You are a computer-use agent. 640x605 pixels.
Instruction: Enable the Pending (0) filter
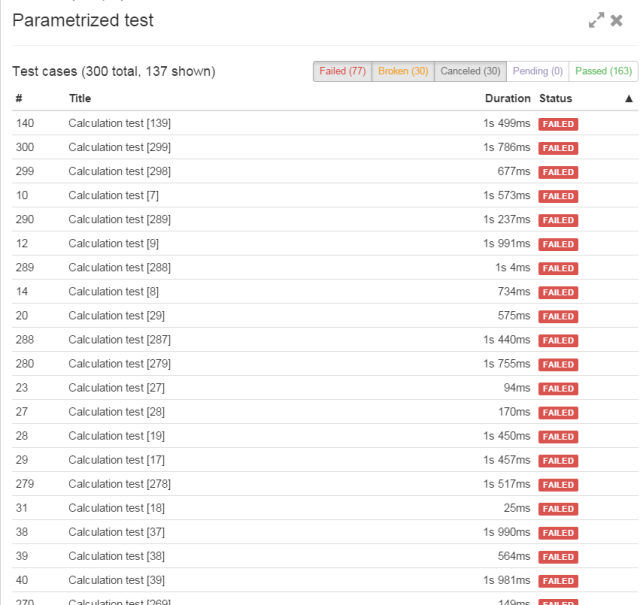click(537, 71)
